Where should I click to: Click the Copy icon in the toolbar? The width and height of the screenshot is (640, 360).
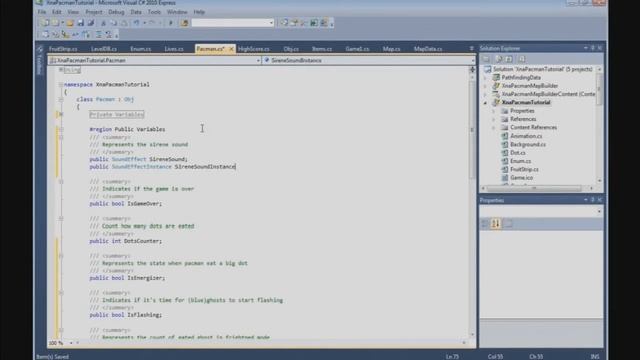point(114,23)
